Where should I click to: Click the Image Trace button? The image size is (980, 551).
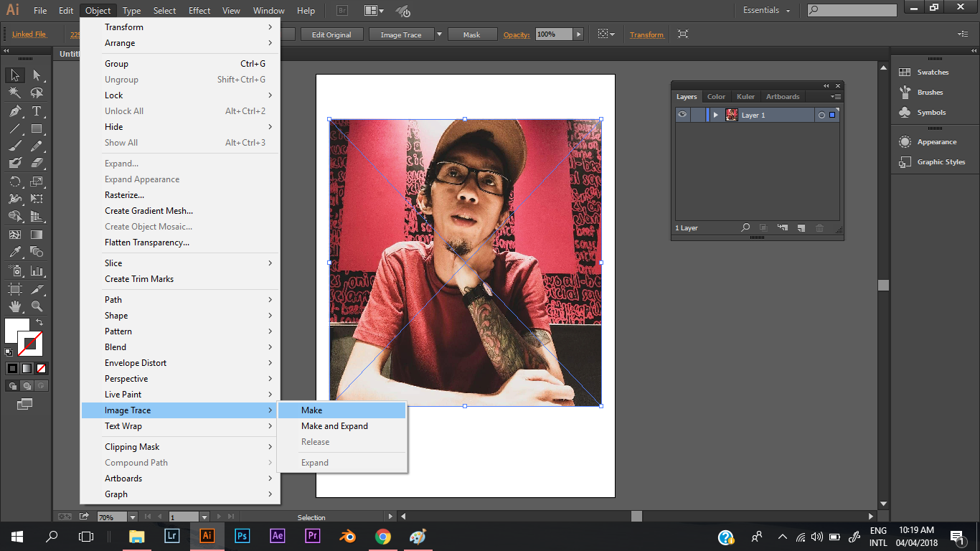coord(401,34)
